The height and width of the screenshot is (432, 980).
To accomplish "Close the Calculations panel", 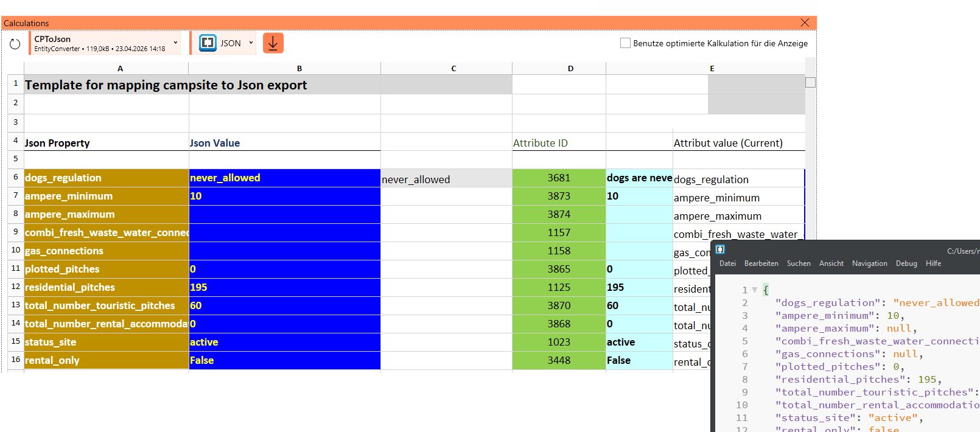I will [x=805, y=23].
